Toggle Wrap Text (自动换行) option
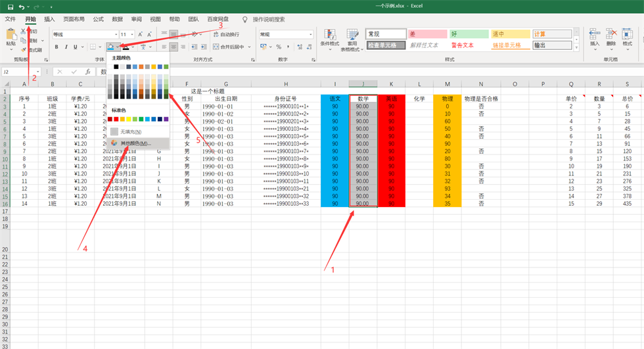644x349 pixels. [x=225, y=34]
